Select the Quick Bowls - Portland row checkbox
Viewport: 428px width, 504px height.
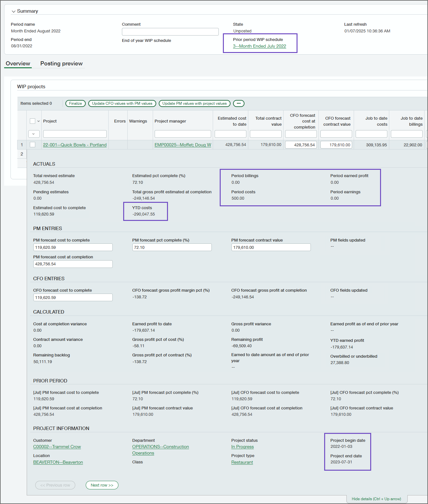click(32, 145)
